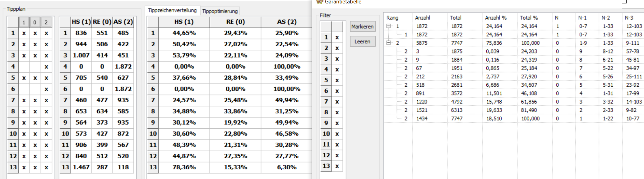Image resolution: width=644 pixels, height=179 pixels.
Task: Click the column 1 header in Tippplan
Action: 24,22
